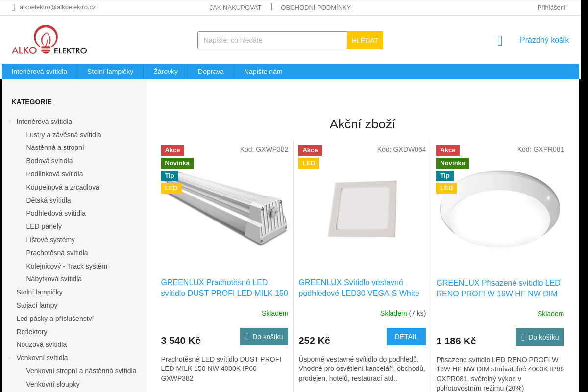Screen dimensions: 588x392
Task: Open Lištové systémy category
Action: click(50, 240)
